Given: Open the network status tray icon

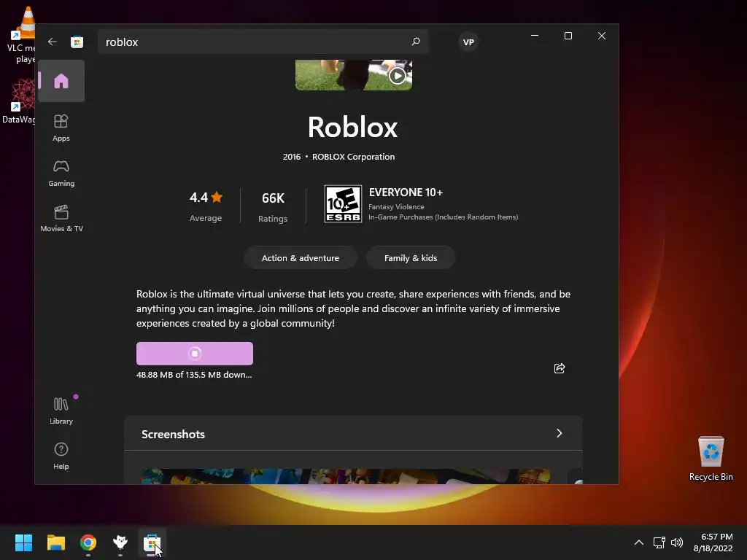Looking at the screenshot, I should pyautogui.click(x=659, y=542).
